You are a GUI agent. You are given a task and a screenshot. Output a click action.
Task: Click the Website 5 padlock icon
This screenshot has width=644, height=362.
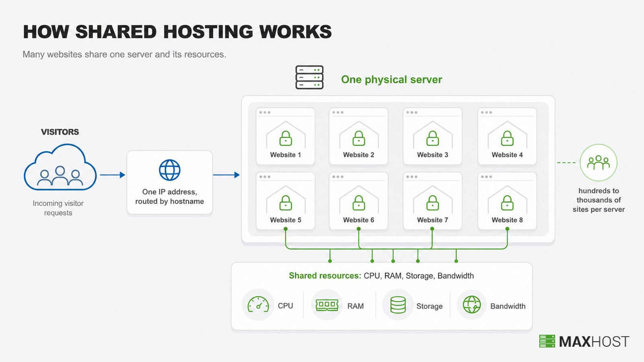[x=286, y=203]
